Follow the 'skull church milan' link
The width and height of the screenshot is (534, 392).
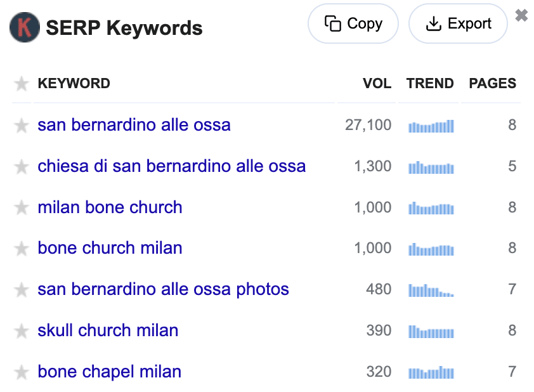(x=108, y=330)
